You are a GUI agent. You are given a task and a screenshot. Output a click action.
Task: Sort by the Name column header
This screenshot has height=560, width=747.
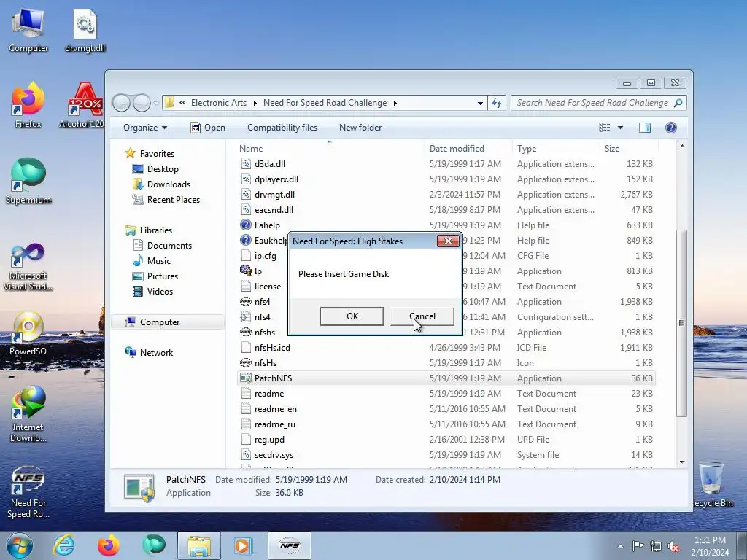329,149
